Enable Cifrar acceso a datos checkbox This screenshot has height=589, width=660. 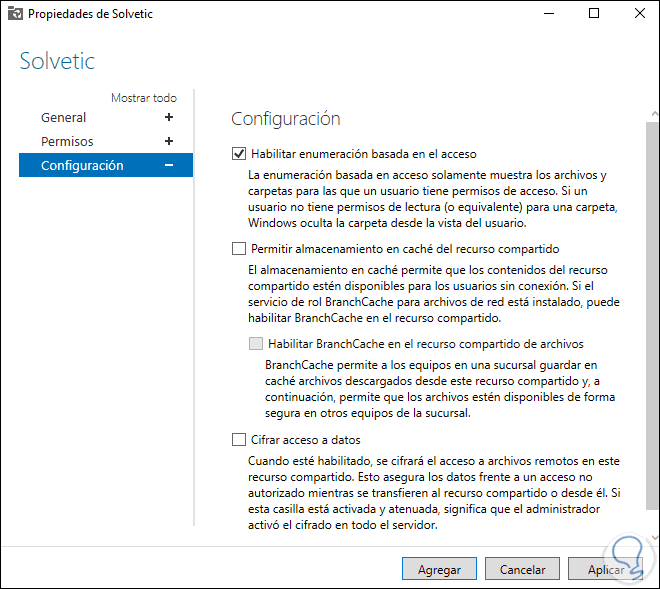click(x=239, y=440)
